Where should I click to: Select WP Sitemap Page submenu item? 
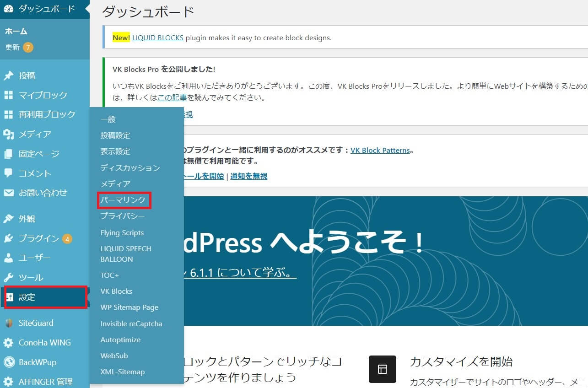pos(129,307)
